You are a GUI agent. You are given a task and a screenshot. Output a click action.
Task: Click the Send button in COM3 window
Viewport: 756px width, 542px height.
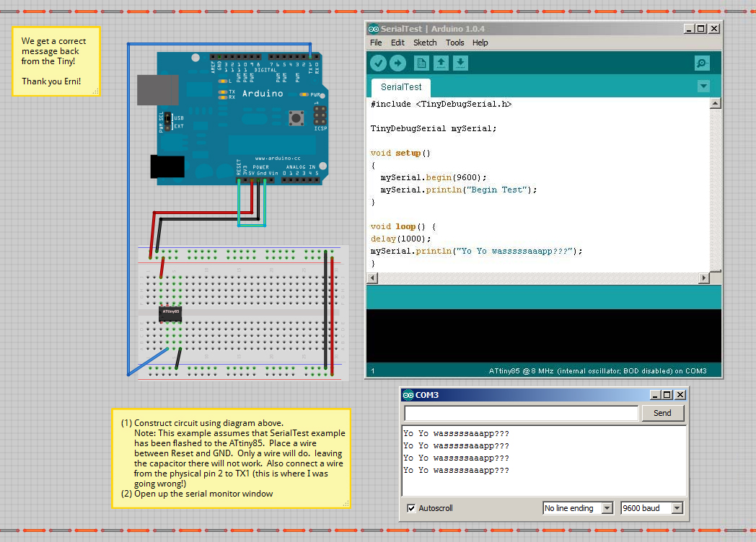[x=662, y=414]
